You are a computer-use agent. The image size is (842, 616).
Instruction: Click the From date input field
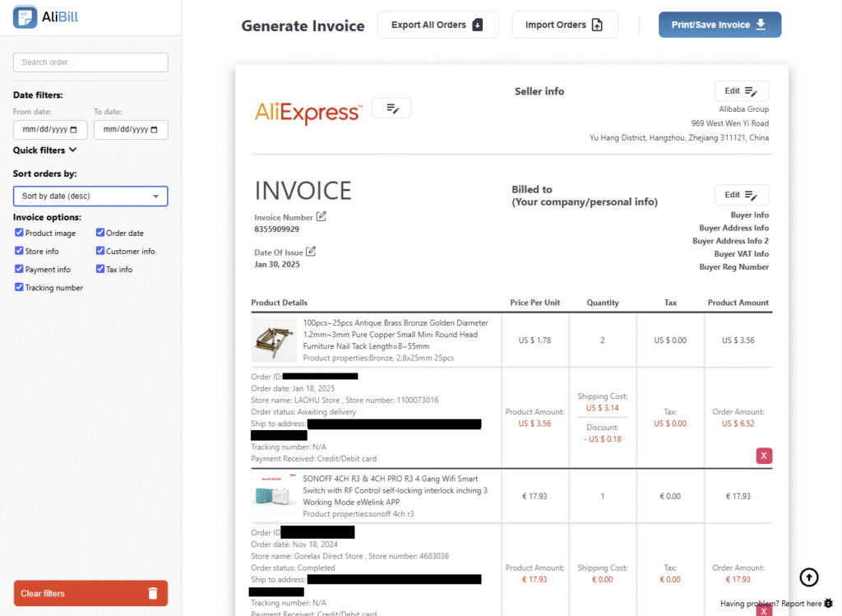[x=50, y=129]
